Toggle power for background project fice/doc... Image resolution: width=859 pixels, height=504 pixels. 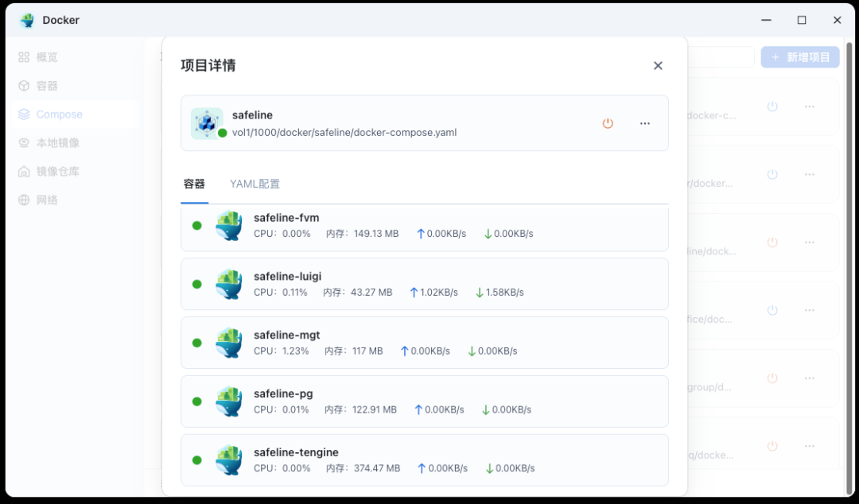[772, 310]
